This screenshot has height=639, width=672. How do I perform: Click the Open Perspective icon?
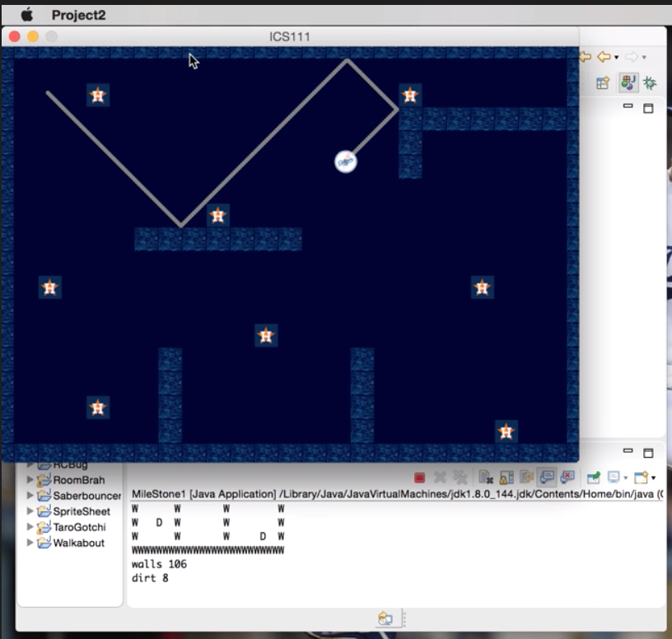[x=603, y=82]
